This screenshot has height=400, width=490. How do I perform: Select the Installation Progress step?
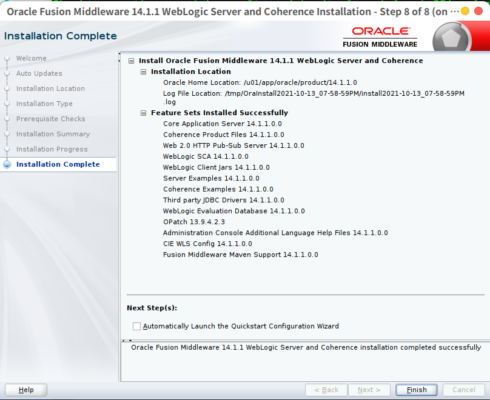pos(52,149)
